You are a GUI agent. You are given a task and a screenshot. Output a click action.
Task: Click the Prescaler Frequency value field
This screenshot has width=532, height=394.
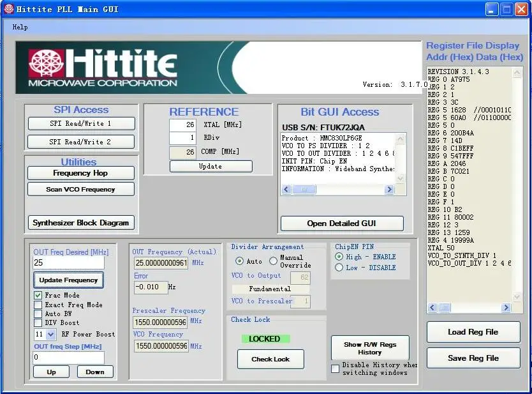click(160, 322)
